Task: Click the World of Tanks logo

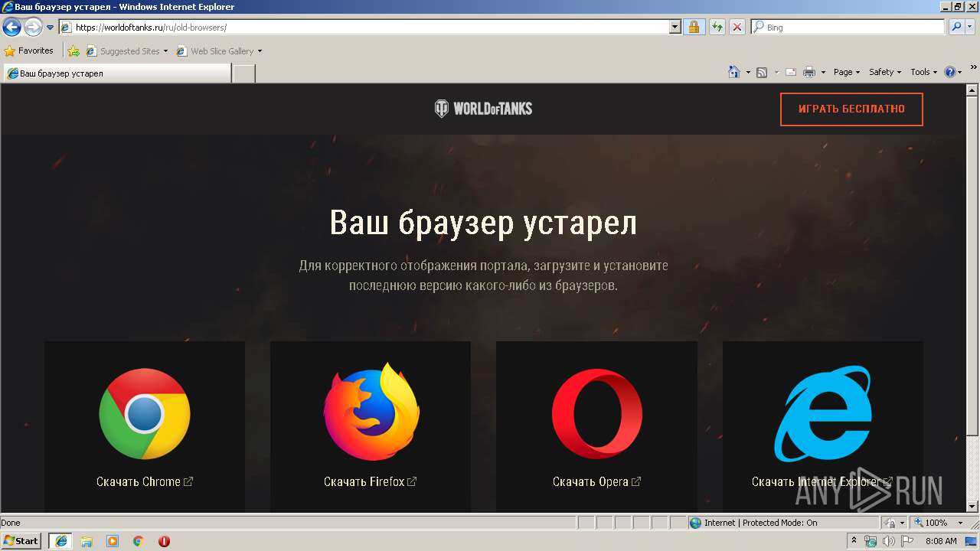Action: [x=483, y=109]
